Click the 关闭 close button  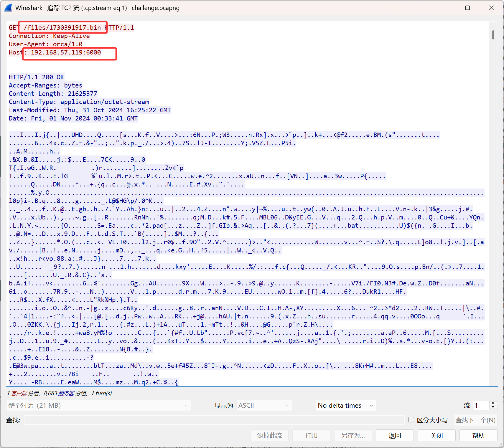(437, 435)
